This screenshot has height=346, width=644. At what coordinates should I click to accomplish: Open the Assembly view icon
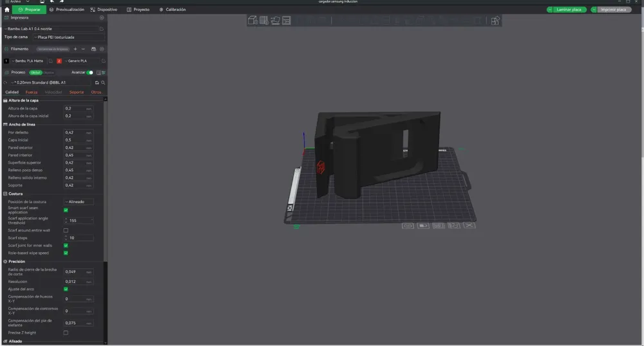click(x=495, y=21)
